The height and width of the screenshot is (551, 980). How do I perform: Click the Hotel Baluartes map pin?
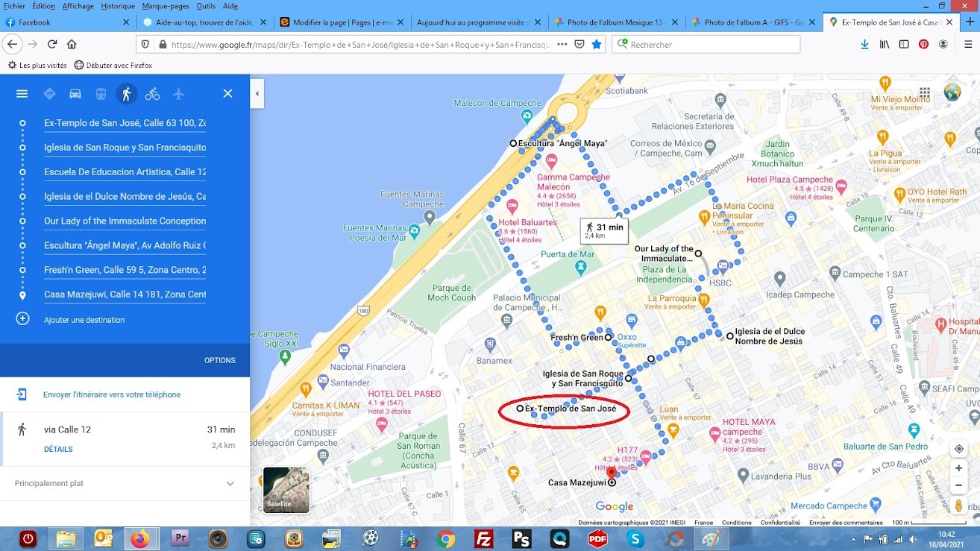pyautogui.click(x=512, y=206)
